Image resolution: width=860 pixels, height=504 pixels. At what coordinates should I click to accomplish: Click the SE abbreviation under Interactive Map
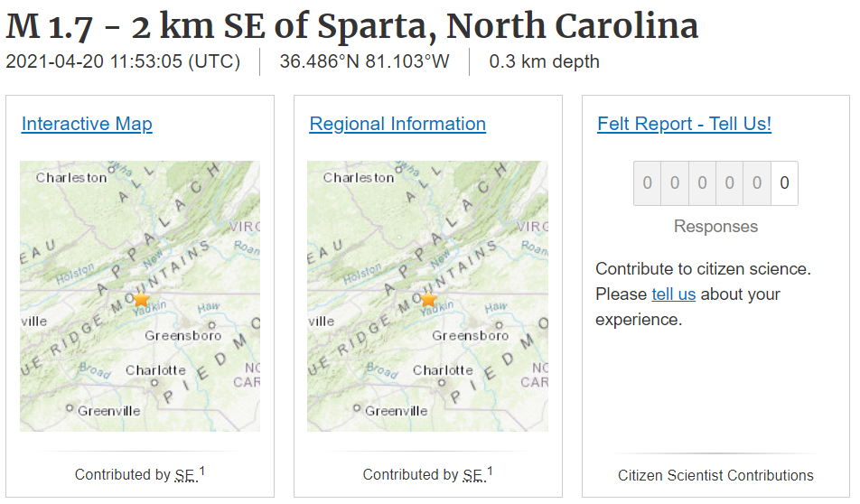pyautogui.click(x=186, y=475)
